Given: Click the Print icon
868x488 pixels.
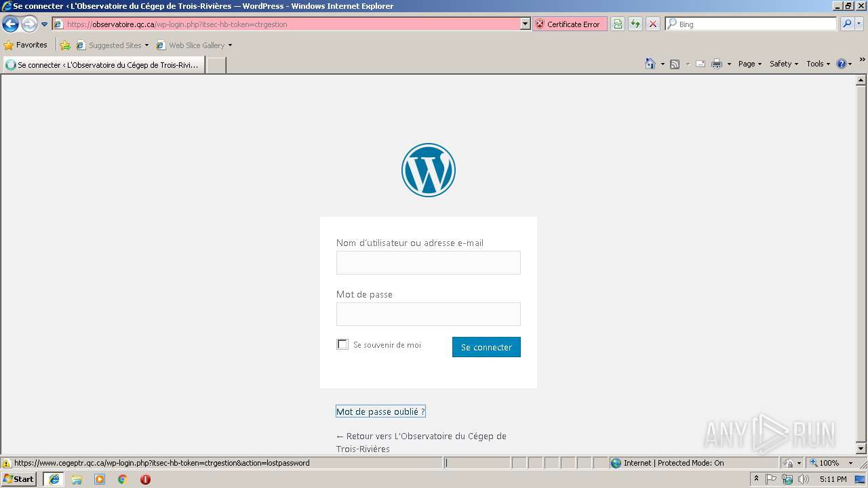Looking at the screenshot, I should [717, 64].
